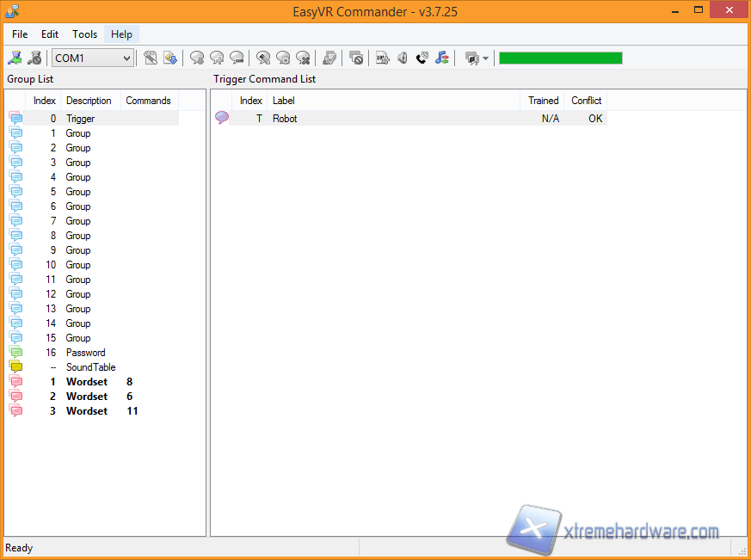Select the Robot trigger command row
The height and width of the screenshot is (560, 751).
click(x=285, y=119)
